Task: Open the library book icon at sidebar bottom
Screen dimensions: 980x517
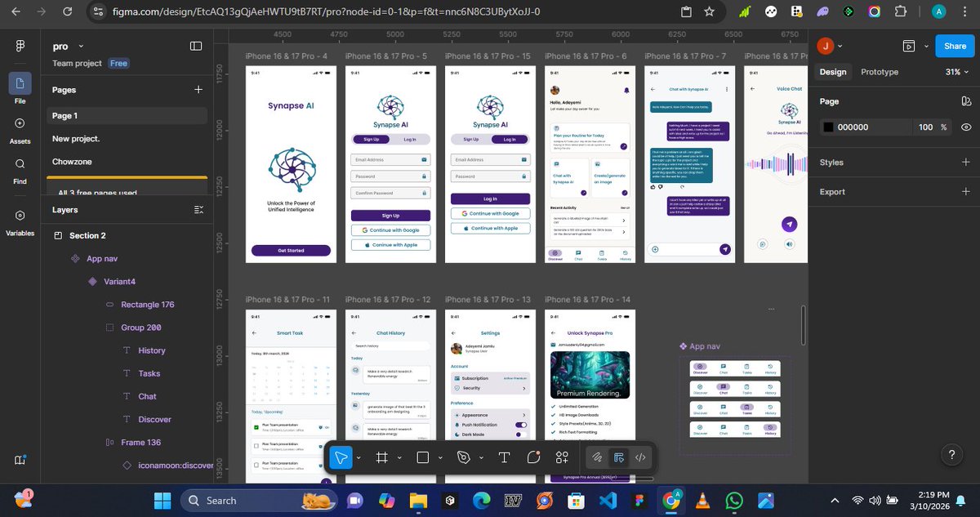Action: (x=20, y=460)
